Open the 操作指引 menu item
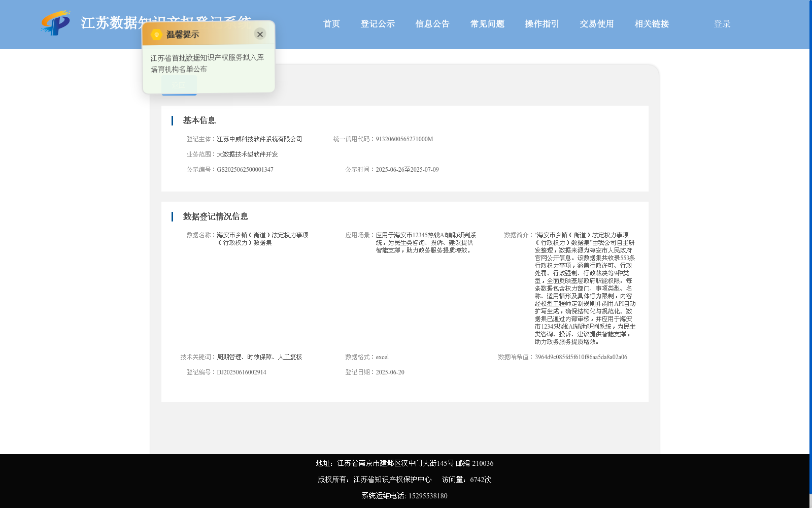The width and height of the screenshot is (812, 508). coord(542,24)
